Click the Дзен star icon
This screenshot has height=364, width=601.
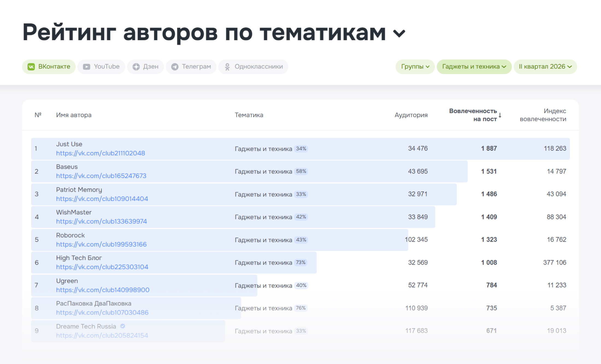coord(136,67)
